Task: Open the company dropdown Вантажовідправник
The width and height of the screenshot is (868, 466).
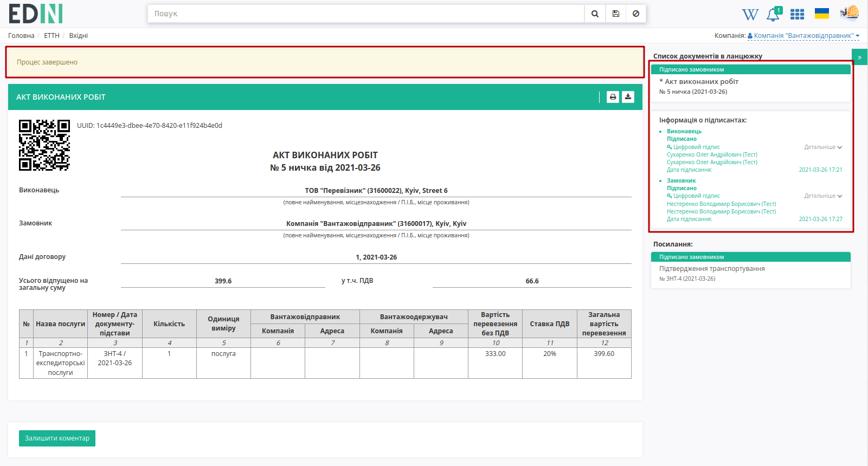Action: (803, 36)
